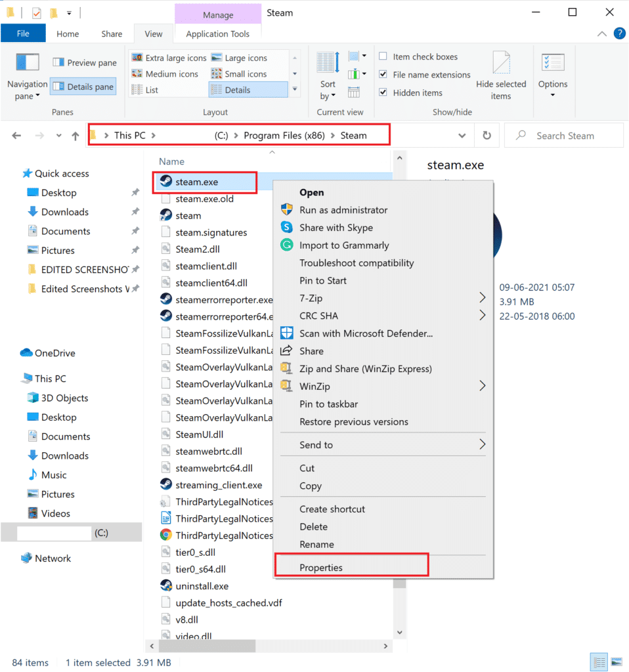This screenshot has height=672, width=629.
Task: Enable Item check boxes
Action: (x=383, y=56)
